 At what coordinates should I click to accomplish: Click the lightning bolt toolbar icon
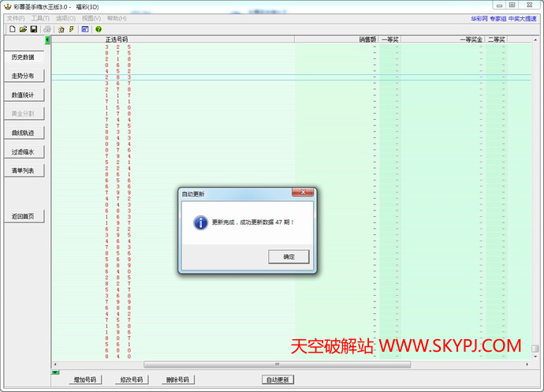[72, 29]
